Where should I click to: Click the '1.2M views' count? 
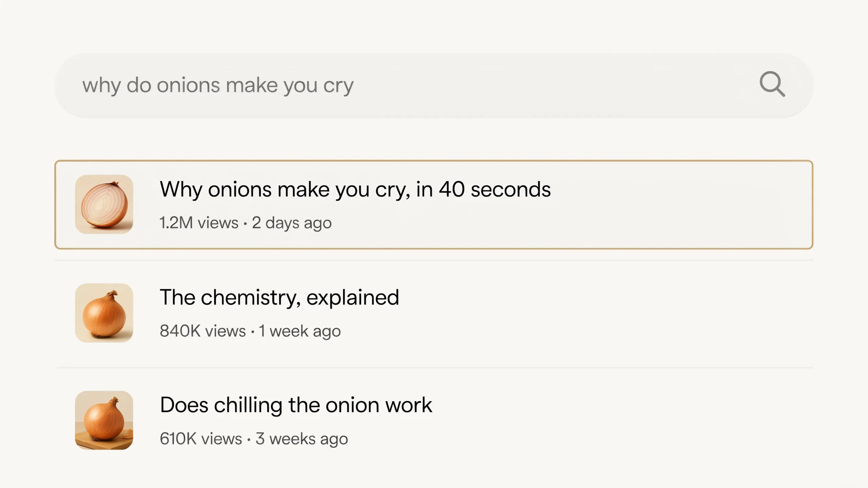click(x=199, y=223)
